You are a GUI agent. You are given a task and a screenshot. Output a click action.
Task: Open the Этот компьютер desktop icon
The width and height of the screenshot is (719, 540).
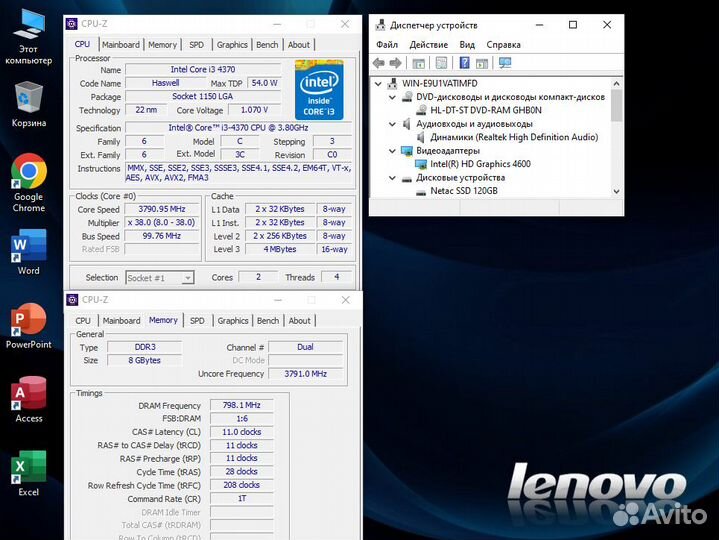tap(28, 37)
